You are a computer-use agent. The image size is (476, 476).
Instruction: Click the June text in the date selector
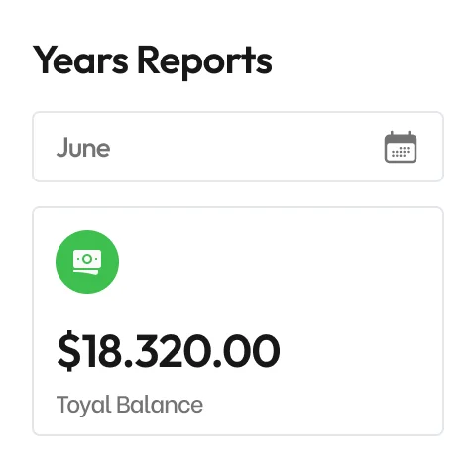click(83, 148)
